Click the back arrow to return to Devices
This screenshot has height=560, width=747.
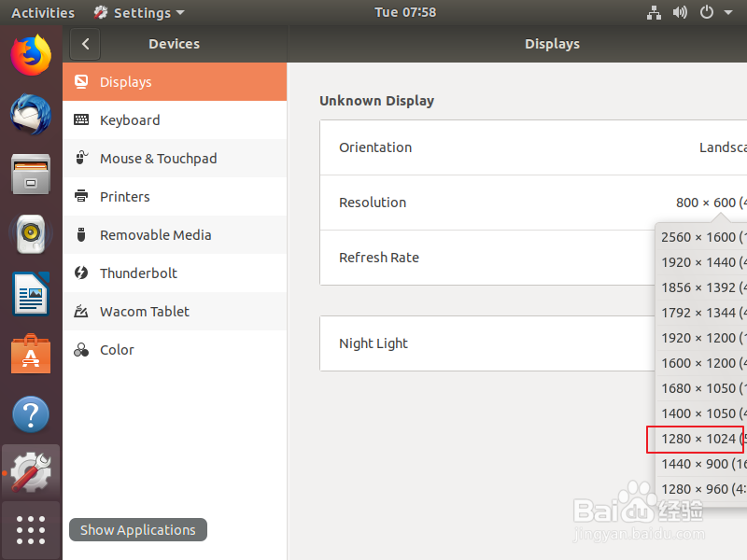click(85, 44)
